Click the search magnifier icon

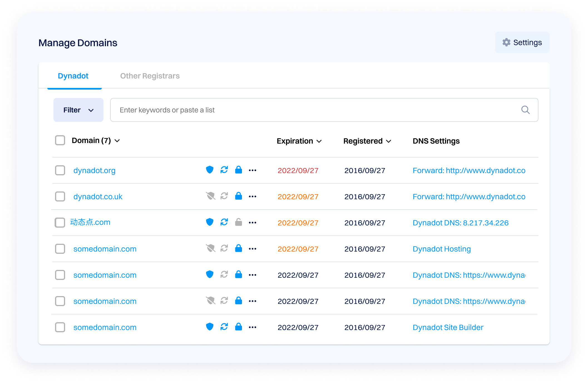(525, 110)
